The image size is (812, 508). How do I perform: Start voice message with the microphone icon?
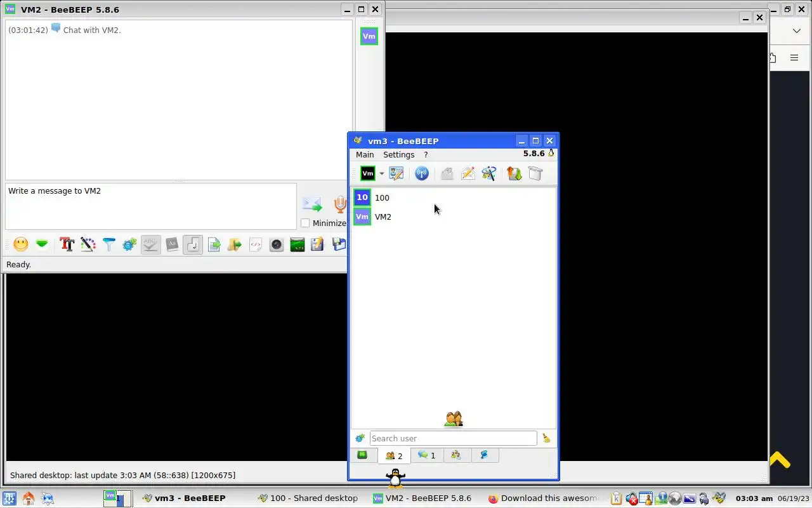click(x=340, y=204)
